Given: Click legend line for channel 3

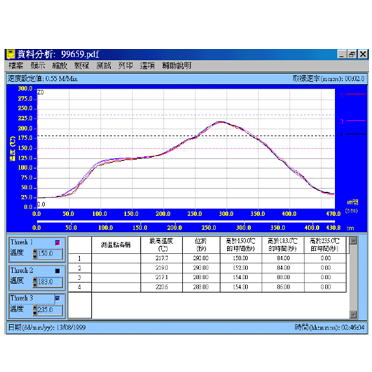Looking at the screenshot, I should point(356,121).
